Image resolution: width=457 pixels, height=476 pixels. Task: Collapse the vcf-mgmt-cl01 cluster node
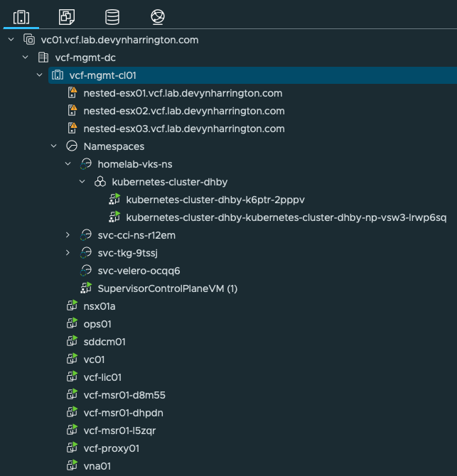click(40, 75)
